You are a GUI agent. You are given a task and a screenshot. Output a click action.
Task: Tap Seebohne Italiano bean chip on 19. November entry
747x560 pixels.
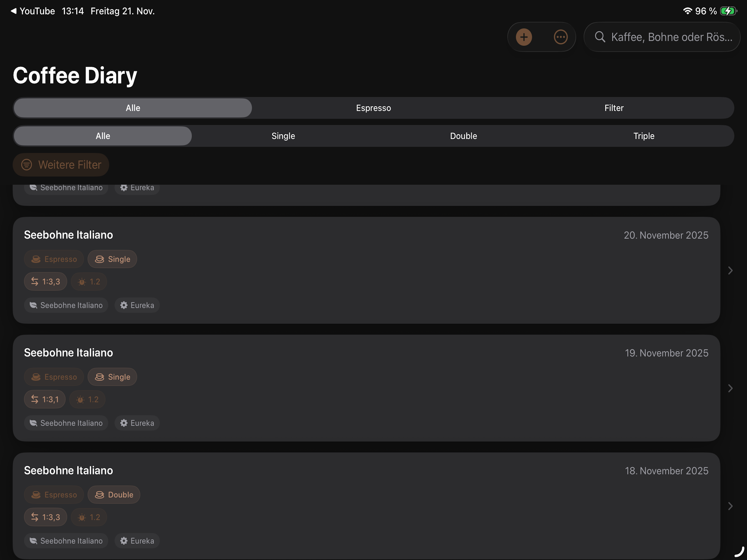click(x=66, y=423)
